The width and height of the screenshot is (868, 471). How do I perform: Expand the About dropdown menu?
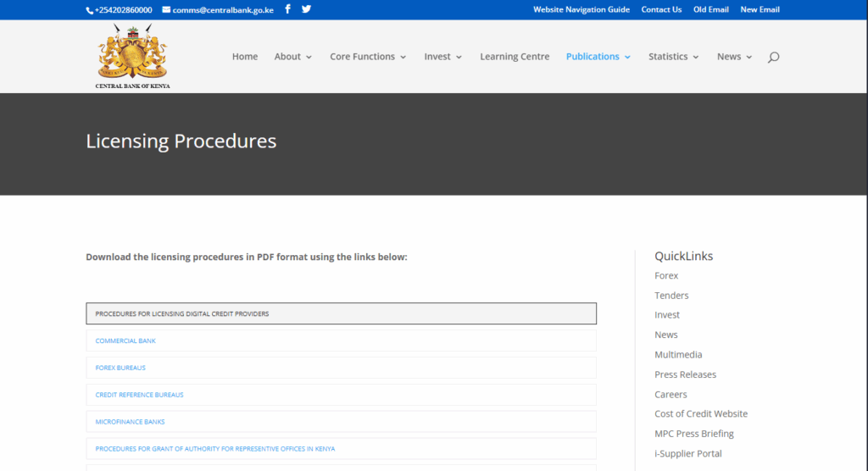tap(292, 57)
